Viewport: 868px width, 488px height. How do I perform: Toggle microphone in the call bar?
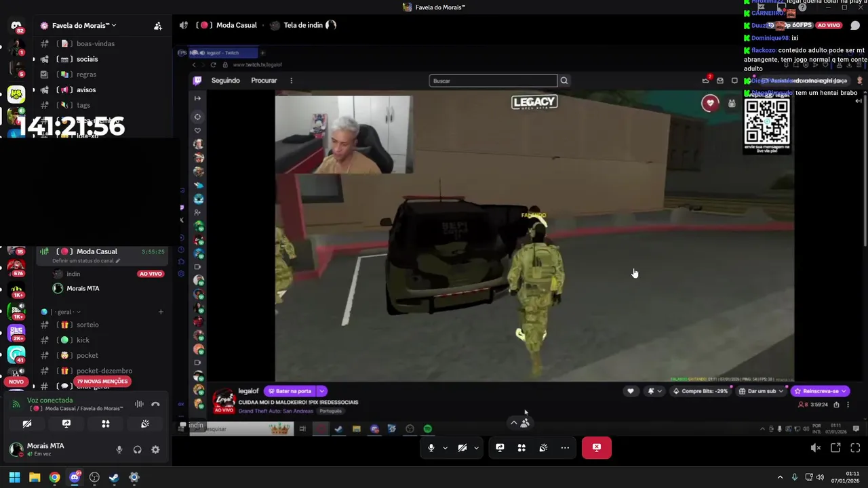tap(431, 447)
